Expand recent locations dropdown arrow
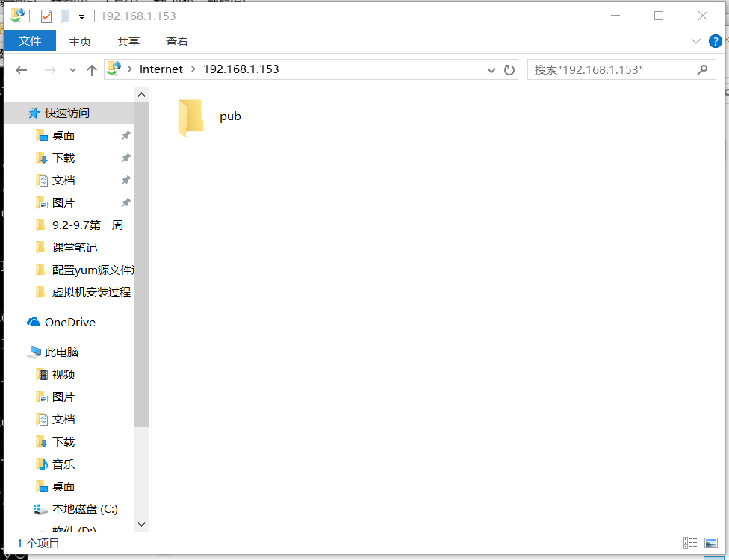729x560 pixels. point(72,70)
